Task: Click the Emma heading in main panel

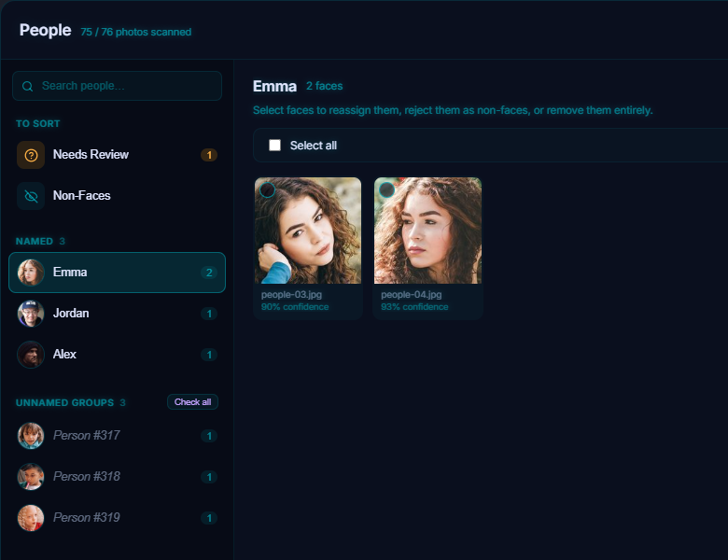Action: (x=274, y=87)
